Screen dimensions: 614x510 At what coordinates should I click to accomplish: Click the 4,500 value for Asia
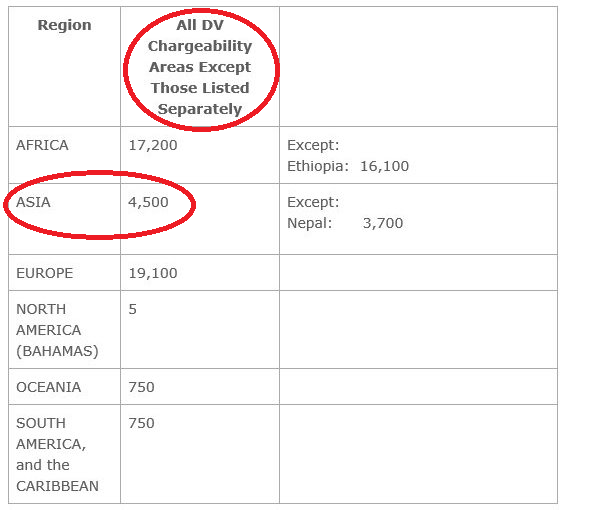click(148, 202)
